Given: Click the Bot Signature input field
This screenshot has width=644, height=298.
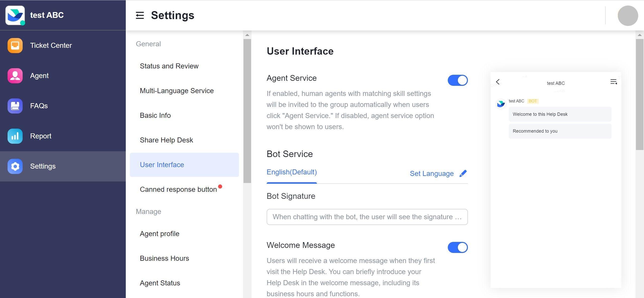Looking at the screenshot, I should 367,217.
